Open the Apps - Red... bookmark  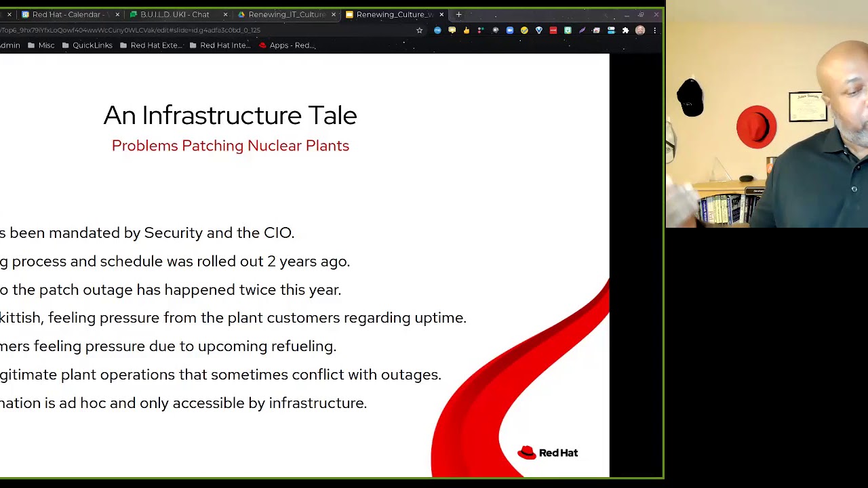(x=287, y=45)
